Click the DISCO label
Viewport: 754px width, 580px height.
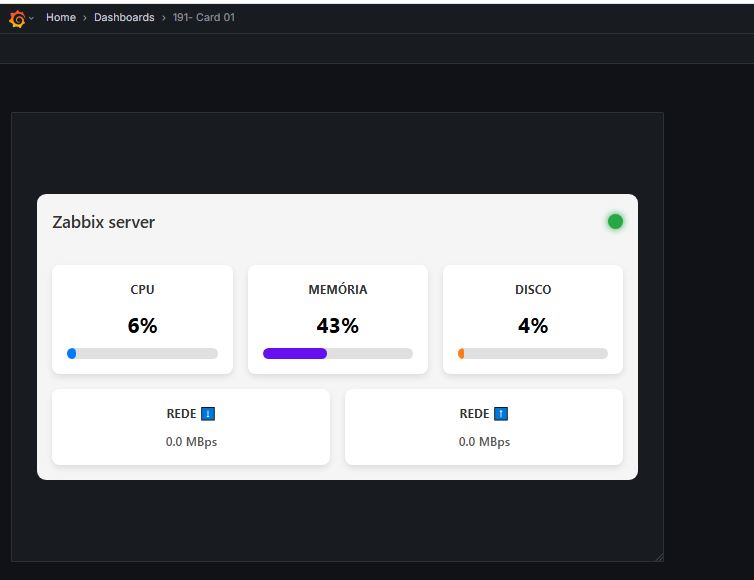[533, 290]
